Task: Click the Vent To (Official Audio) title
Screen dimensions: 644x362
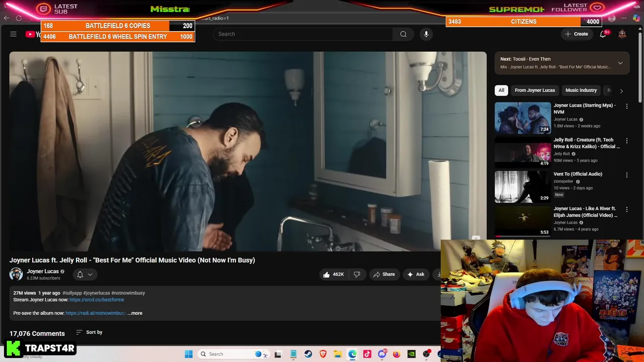Action: coord(578,174)
